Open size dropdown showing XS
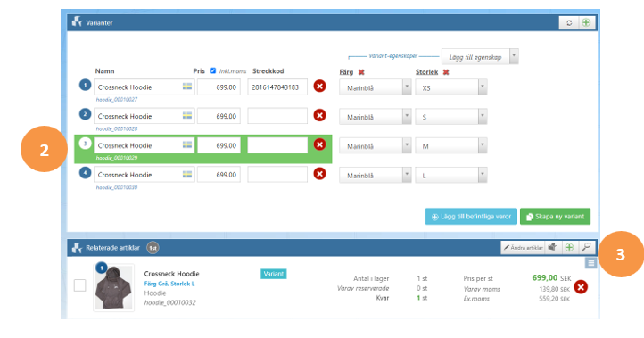644x338 pixels. pos(451,87)
